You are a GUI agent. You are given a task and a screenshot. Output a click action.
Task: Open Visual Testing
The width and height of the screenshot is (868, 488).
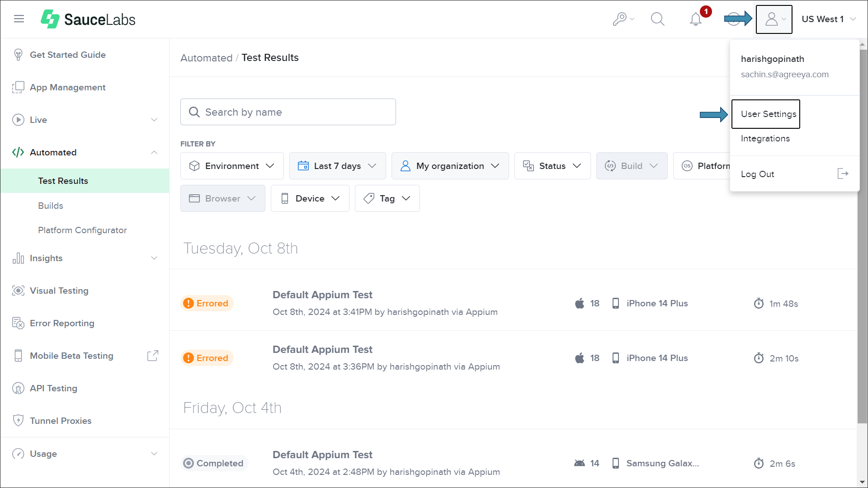point(59,291)
